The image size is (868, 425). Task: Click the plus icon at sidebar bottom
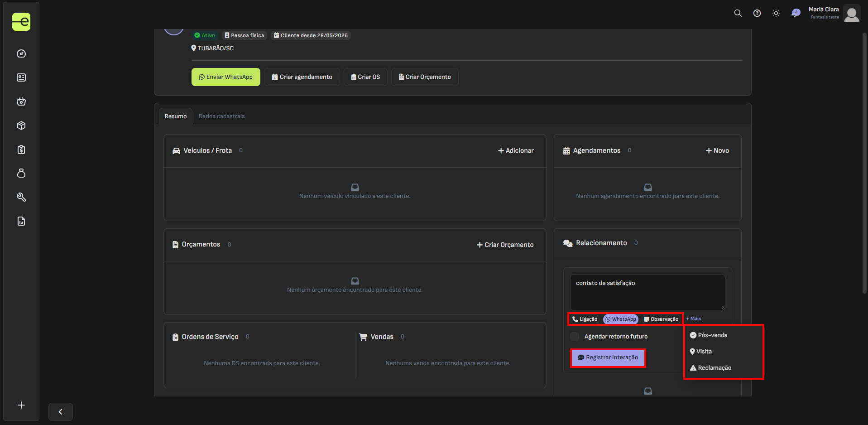21,405
